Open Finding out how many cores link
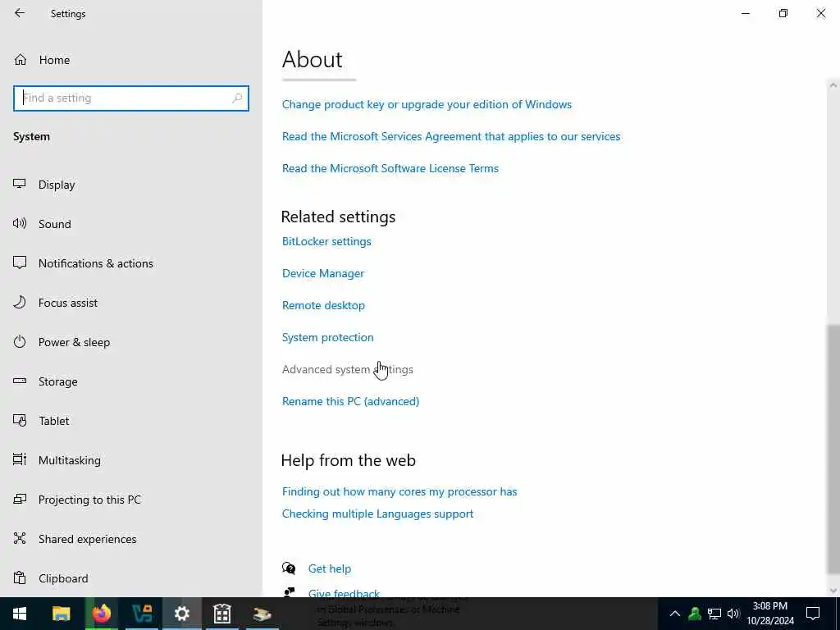Image resolution: width=840 pixels, height=630 pixels. click(x=399, y=492)
